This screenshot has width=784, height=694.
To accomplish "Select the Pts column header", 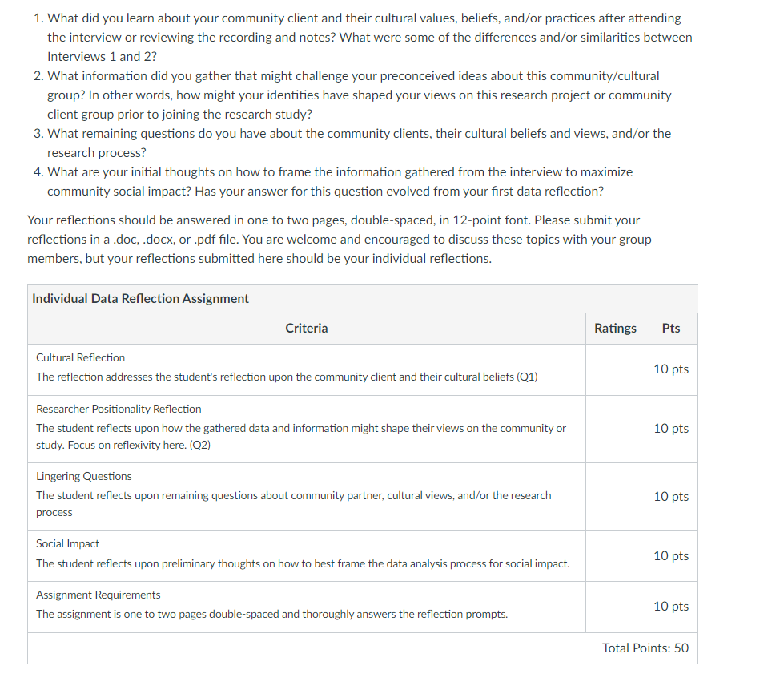I will tap(670, 329).
